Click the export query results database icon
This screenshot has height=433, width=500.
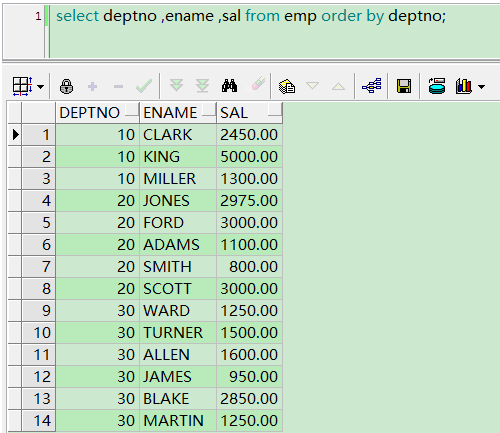[437, 86]
